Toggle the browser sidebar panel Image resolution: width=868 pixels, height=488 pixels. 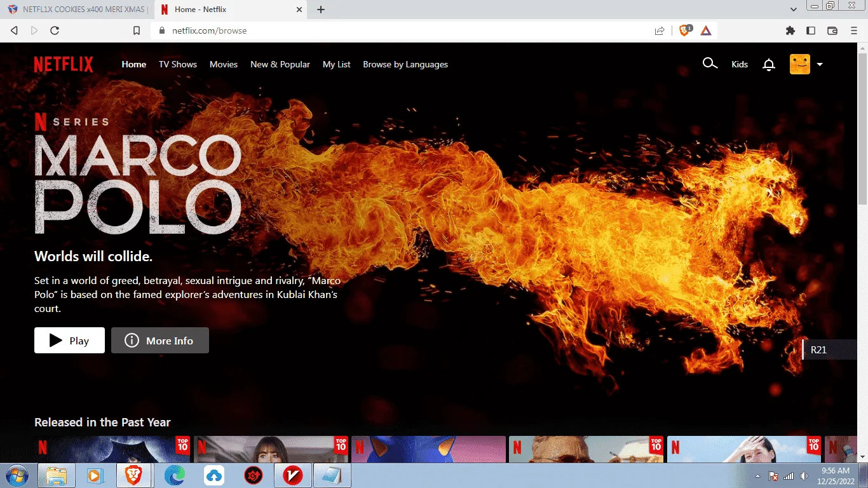point(811,30)
